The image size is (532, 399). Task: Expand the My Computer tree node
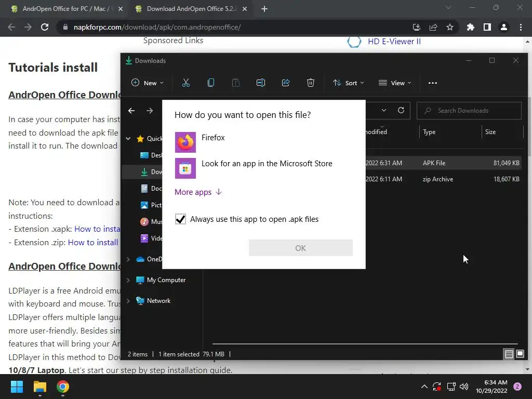(128, 280)
